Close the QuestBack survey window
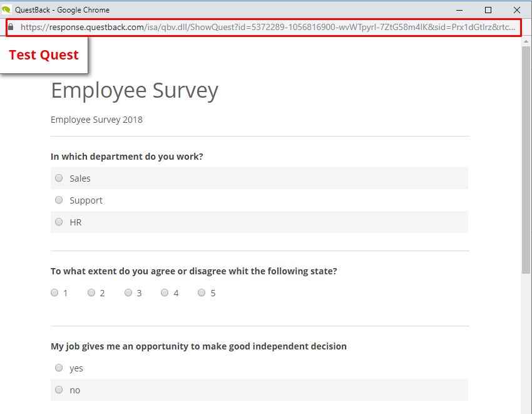 pyautogui.click(x=517, y=9)
